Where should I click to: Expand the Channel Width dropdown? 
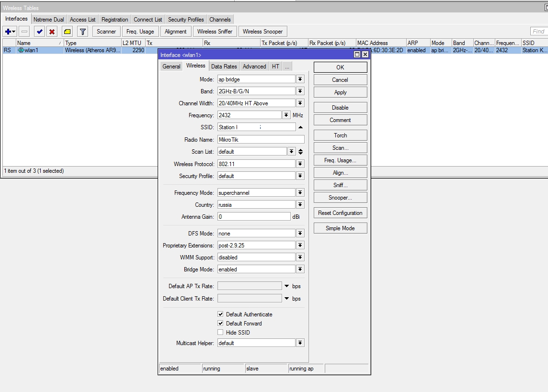300,103
